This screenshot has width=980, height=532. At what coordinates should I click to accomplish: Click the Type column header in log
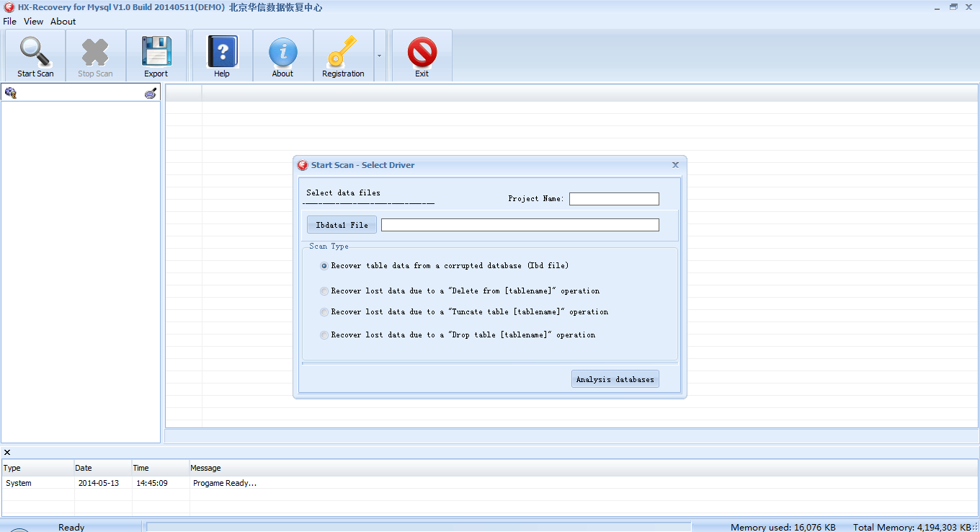[37, 468]
